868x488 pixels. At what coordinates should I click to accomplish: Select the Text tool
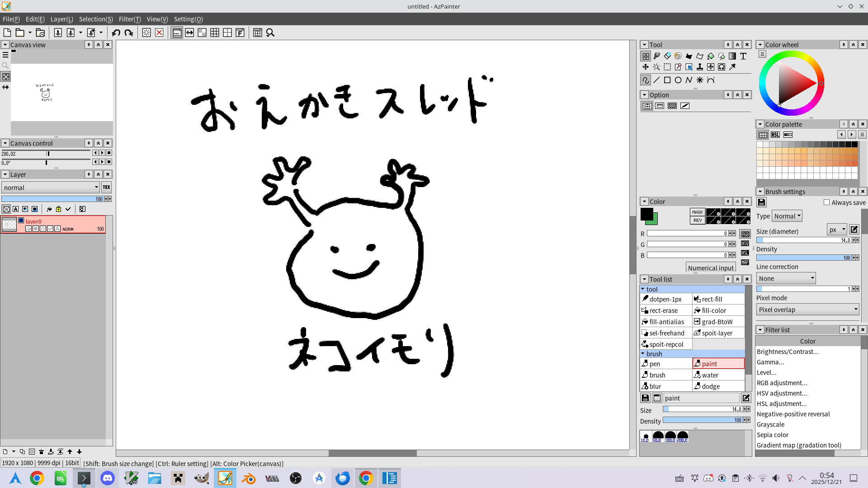pos(744,56)
